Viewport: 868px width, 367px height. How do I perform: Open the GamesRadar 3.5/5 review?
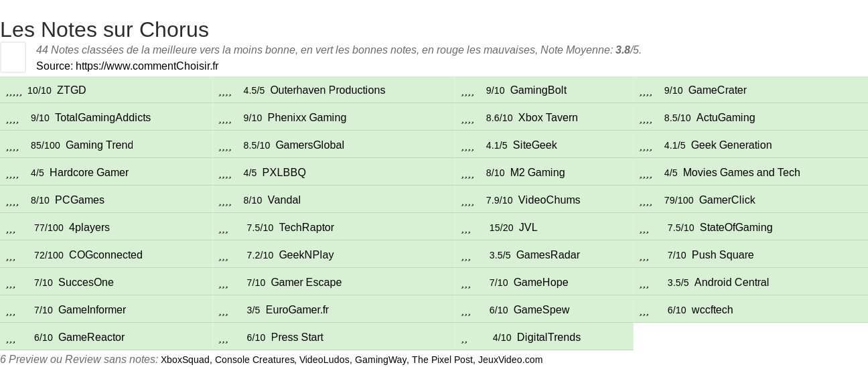coord(548,255)
